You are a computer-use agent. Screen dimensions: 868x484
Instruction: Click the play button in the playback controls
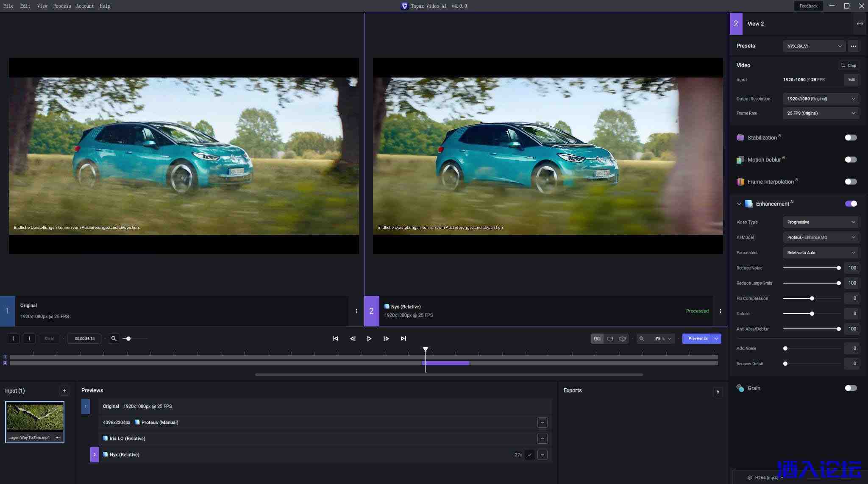coord(369,339)
